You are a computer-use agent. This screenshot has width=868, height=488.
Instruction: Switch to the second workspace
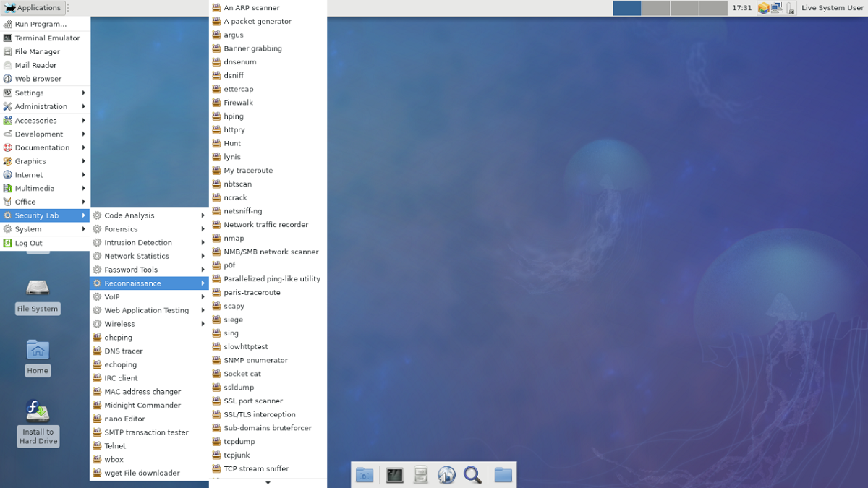click(x=655, y=8)
